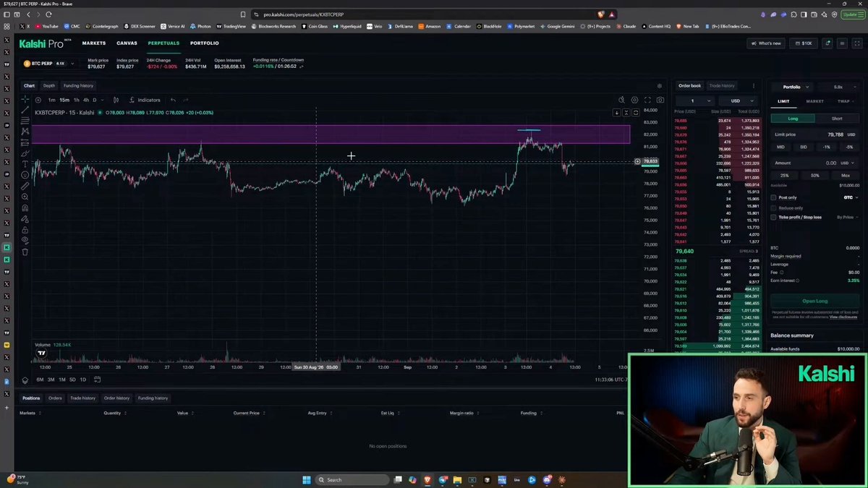The width and height of the screenshot is (868, 488).
Task: Open the Indicators panel
Action: tap(145, 100)
